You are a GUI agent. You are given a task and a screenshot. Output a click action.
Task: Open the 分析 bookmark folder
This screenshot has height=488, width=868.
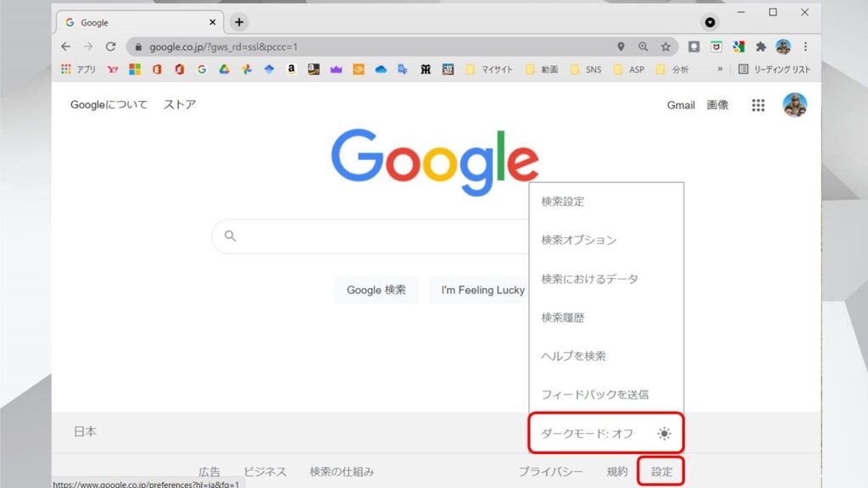click(x=672, y=69)
